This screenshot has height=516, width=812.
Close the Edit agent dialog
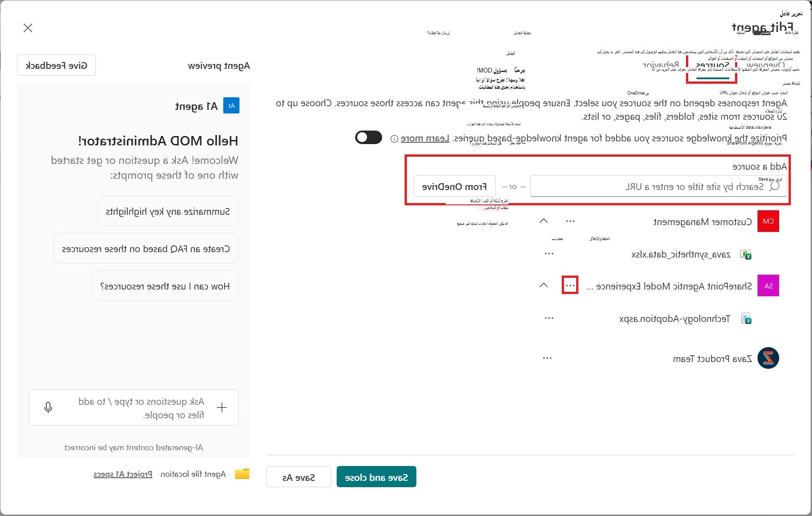click(28, 28)
